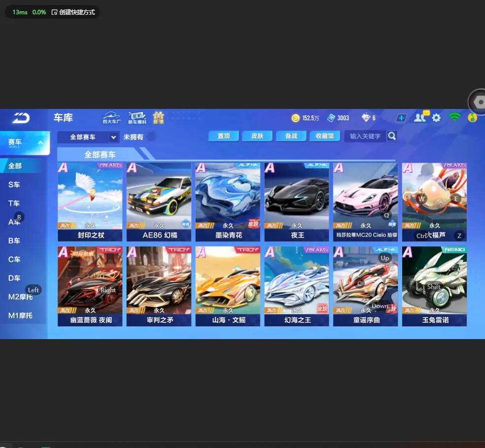Click 创建快捷方式 create shortcut icon
Image resolution: width=485 pixels, height=448 pixels.
click(x=55, y=12)
